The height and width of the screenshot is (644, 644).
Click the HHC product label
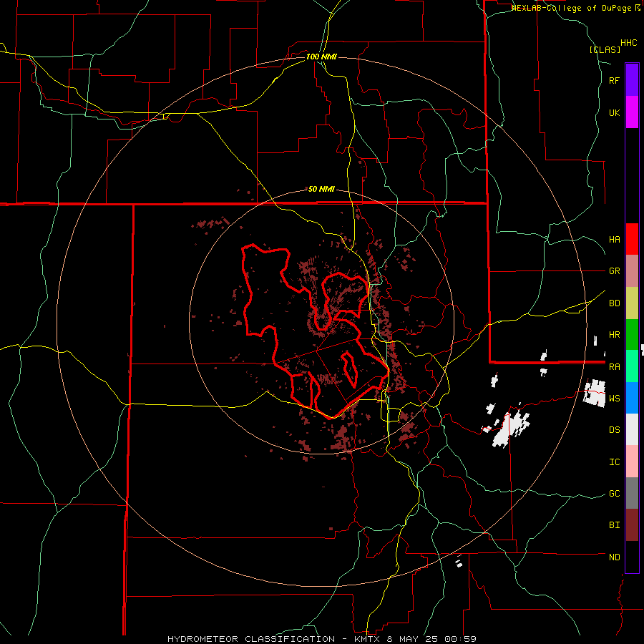point(629,43)
